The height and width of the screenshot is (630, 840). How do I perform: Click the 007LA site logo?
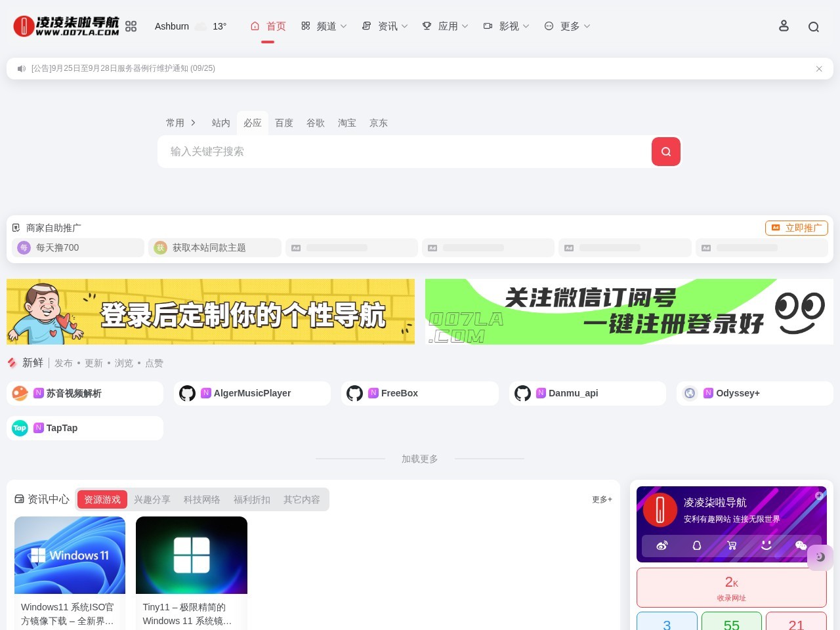tap(66, 26)
